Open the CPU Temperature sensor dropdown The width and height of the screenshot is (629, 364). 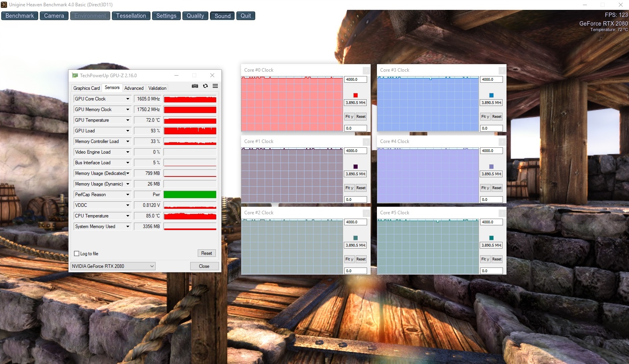pyautogui.click(x=128, y=216)
